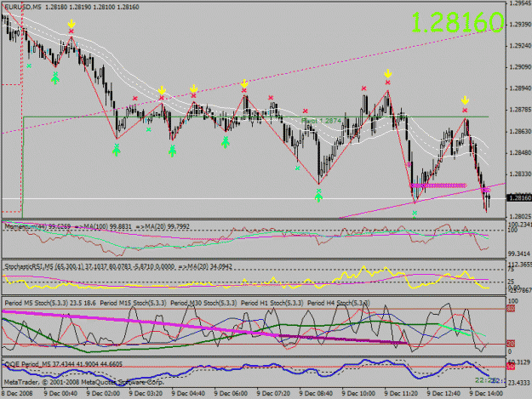Click the green up arrow below the 02:00 low

117,151
